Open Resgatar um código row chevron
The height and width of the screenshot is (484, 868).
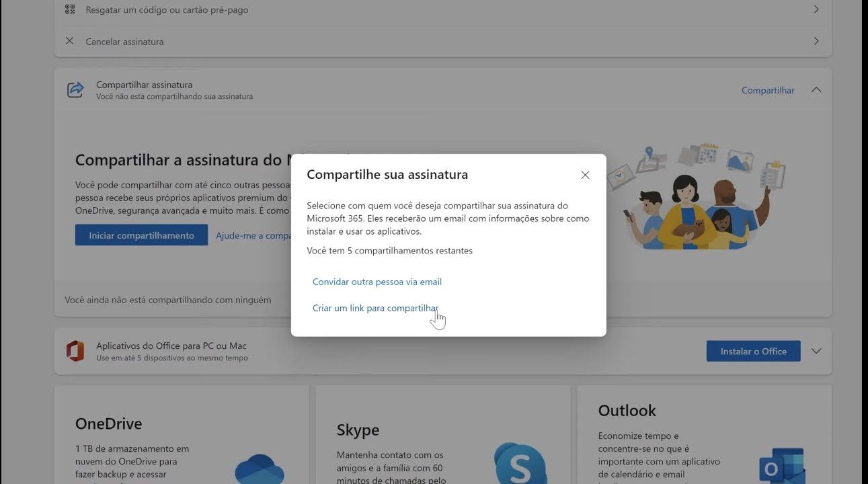click(816, 9)
